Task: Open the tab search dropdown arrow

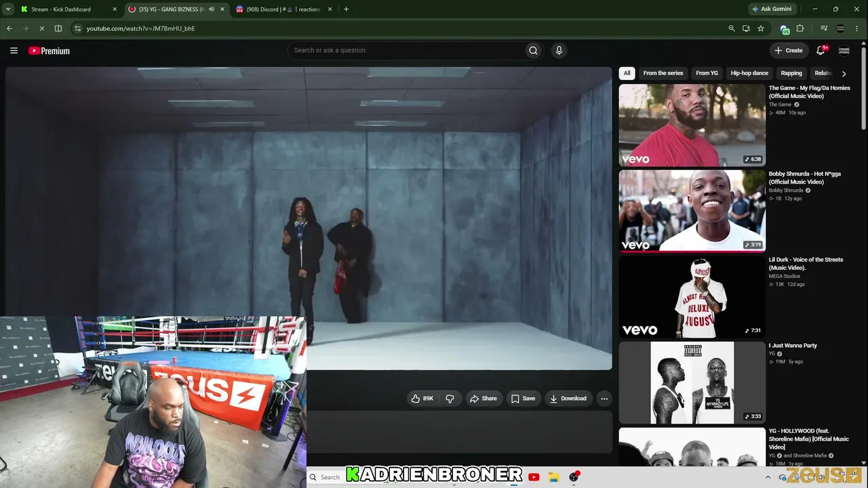Action: tap(8, 9)
